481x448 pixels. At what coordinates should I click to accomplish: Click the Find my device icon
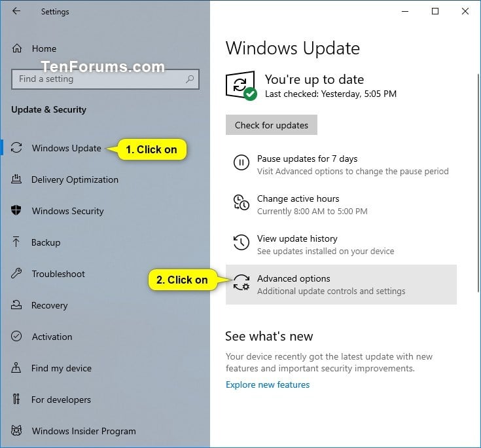point(16,367)
